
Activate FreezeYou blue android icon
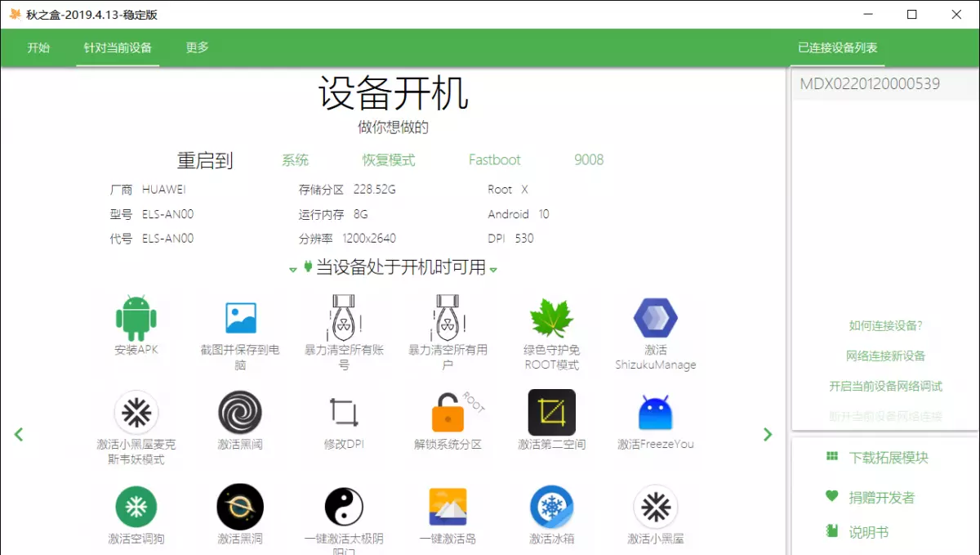(x=656, y=413)
